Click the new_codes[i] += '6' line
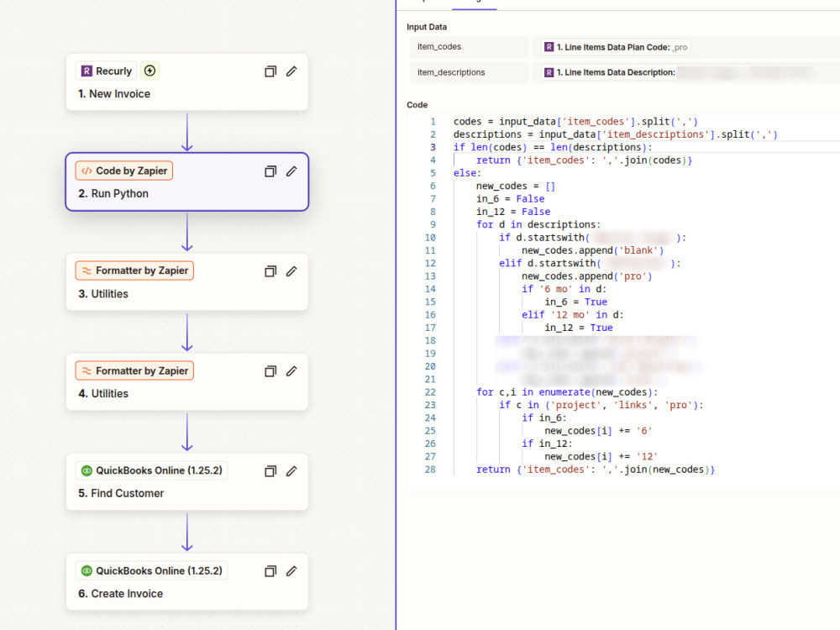 [x=598, y=431]
